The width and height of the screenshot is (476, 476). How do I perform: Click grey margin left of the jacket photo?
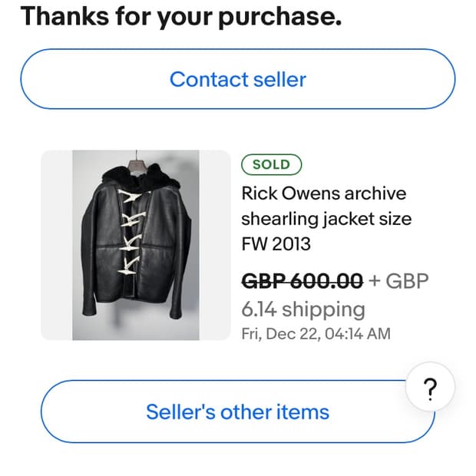[56, 246]
